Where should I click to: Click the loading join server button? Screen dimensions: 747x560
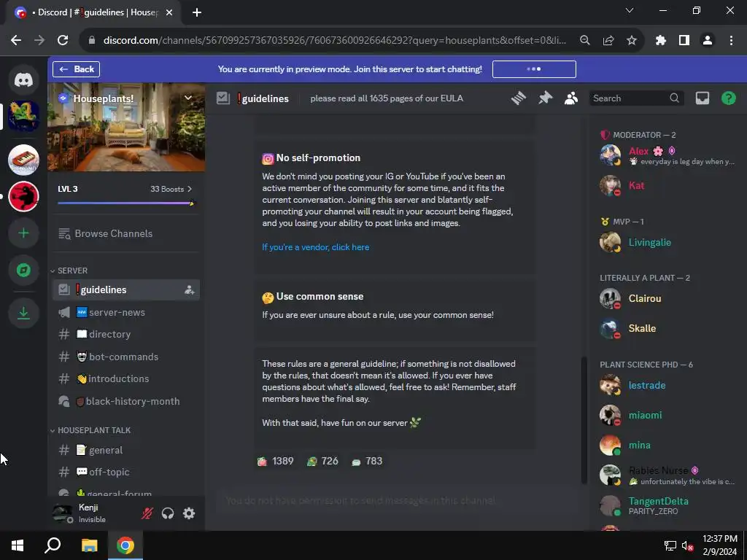click(534, 69)
